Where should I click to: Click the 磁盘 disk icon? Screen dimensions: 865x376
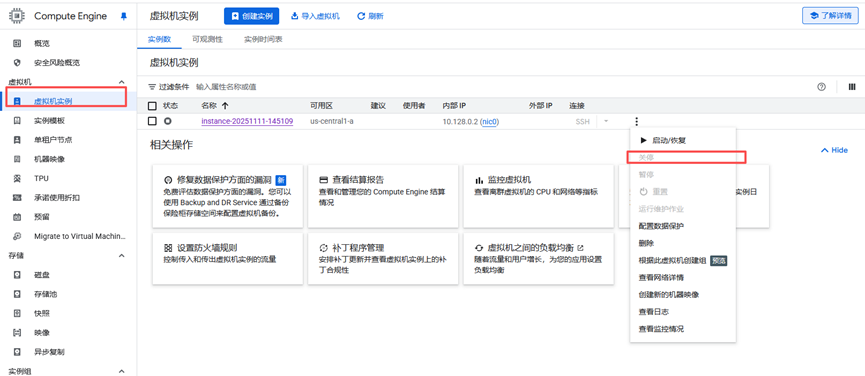17,275
